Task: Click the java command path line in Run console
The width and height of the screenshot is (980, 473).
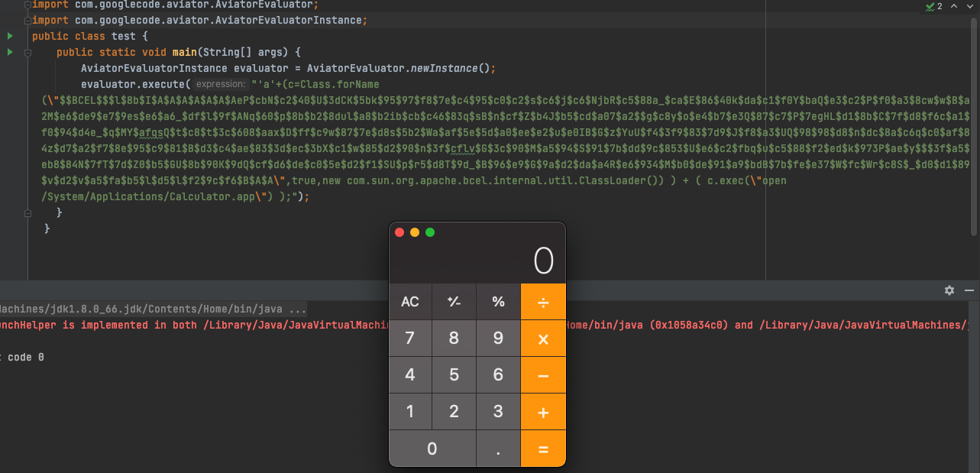Action: 153,309
